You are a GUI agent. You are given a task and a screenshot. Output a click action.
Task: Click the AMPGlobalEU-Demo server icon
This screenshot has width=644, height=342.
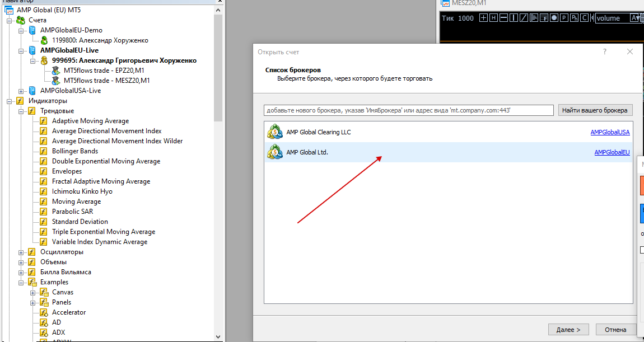[32, 30]
